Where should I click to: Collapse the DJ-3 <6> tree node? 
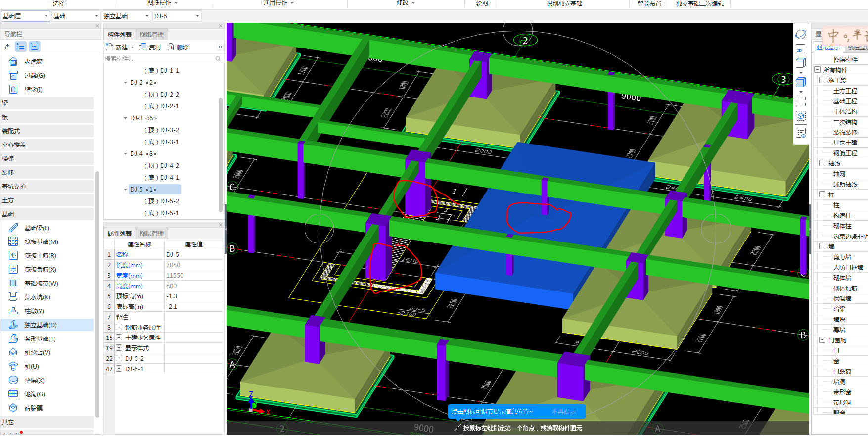[125, 118]
